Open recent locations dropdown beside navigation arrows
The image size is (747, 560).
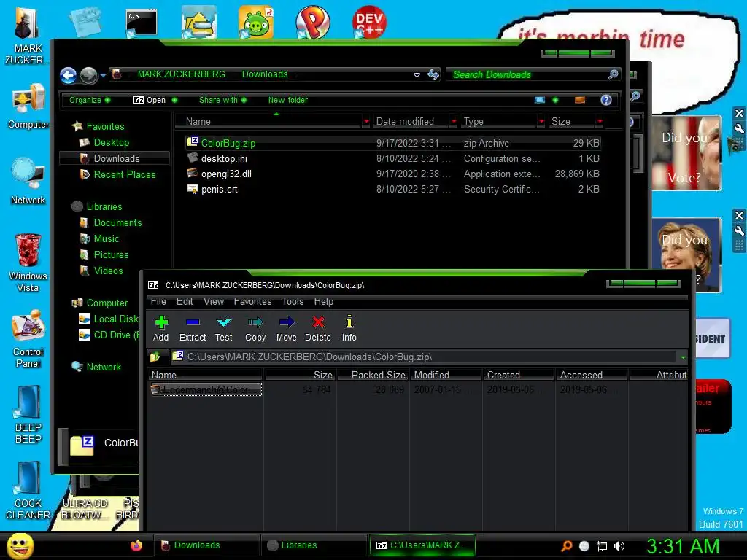point(103,76)
